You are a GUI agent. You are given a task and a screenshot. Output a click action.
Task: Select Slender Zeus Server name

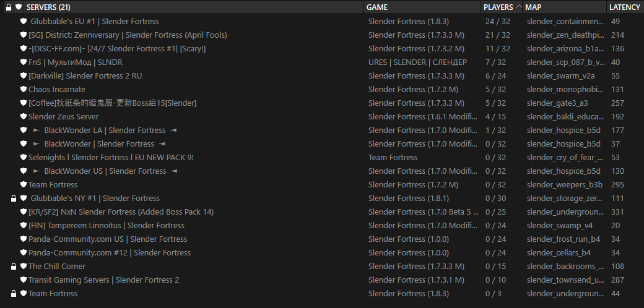pos(63,116)
